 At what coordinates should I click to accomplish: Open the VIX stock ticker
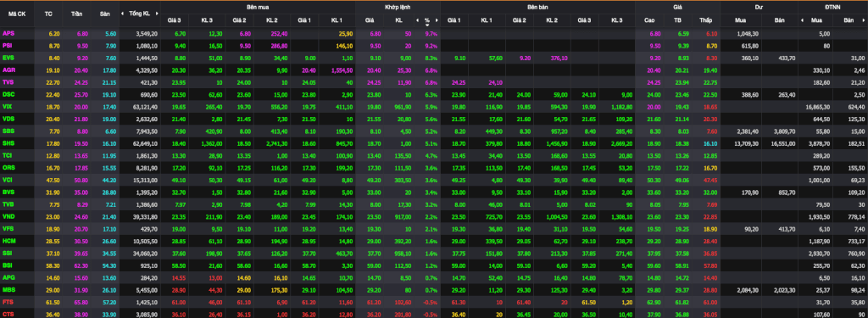click(x=8, y=106)
